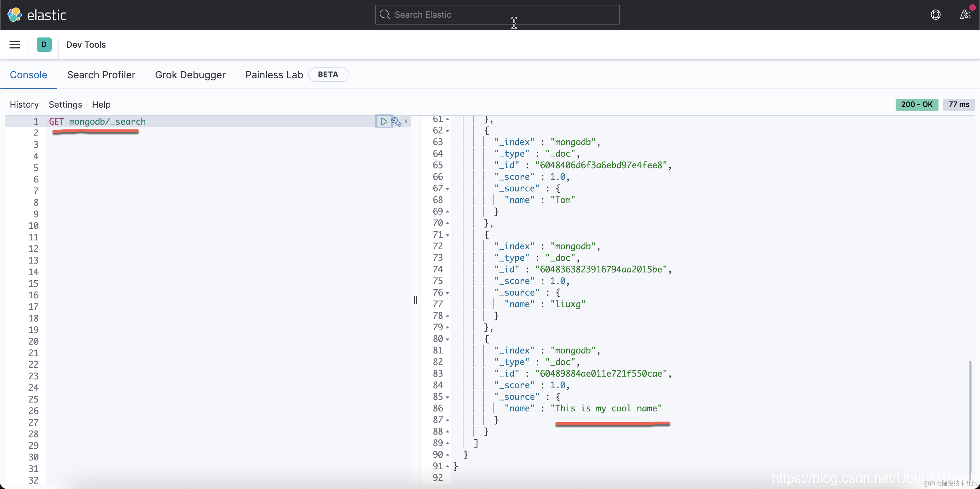Toggle the fold marker at line 88
The width and height of the screenshot is (980, 489).
point(447,432)
